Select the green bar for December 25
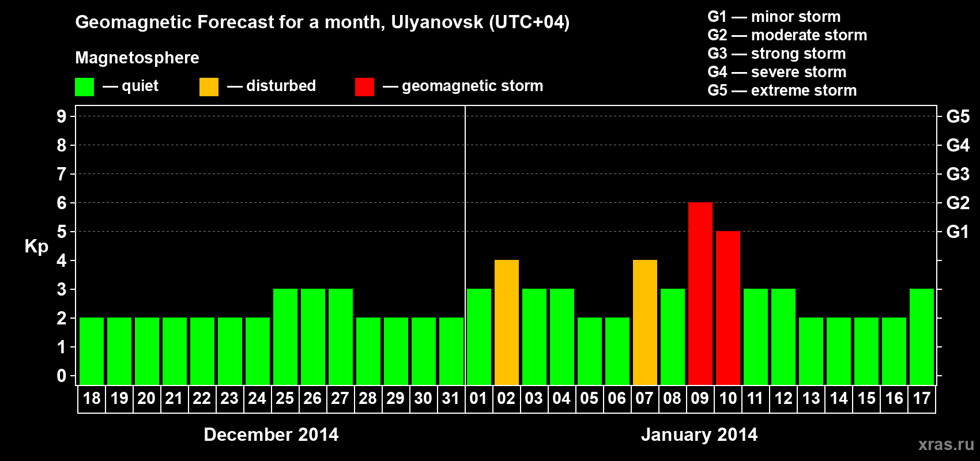Viewport: 980px width, 461px height. 285,337
